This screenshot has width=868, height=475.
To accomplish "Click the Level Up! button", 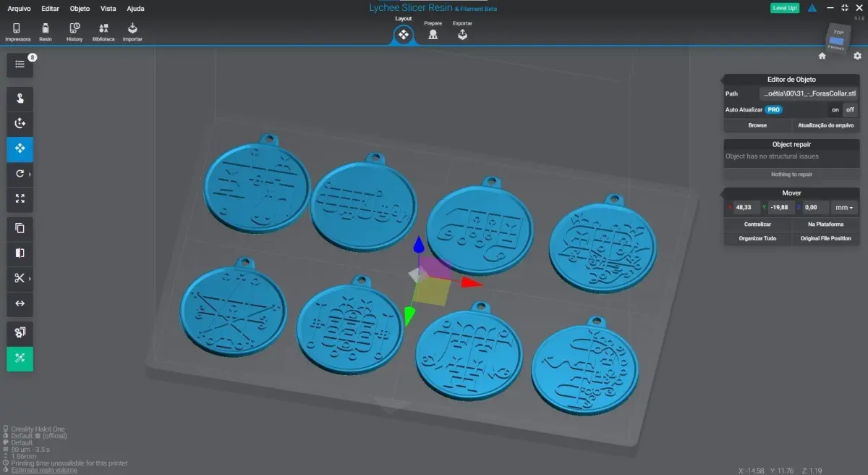I will pos(785,8).
